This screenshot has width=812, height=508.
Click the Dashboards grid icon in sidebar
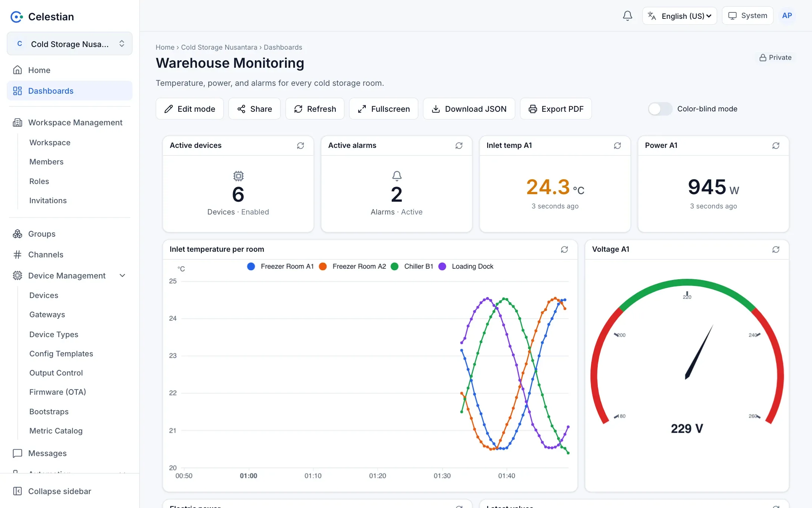click(x=17, y=91)
